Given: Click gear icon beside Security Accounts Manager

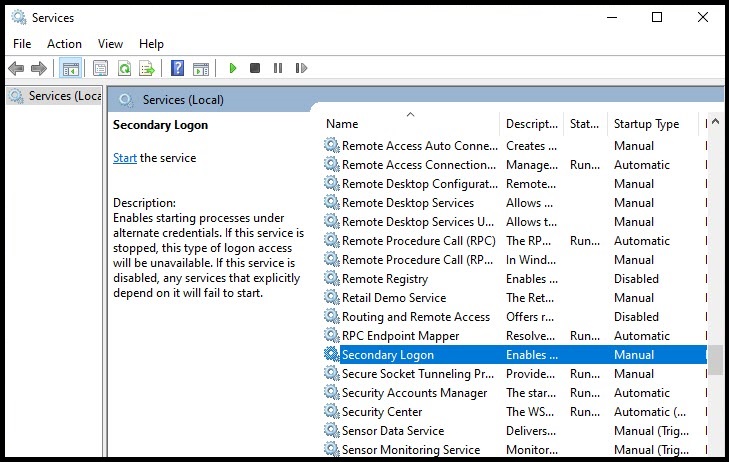Looking at the screenshot, I should click(x=331, y=392).
